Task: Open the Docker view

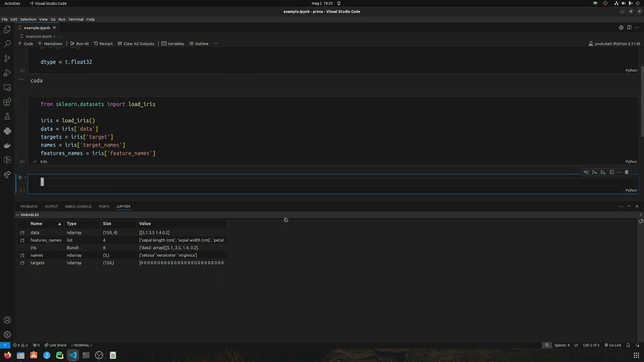Action: pyautogui.click(x=7, y=146)
